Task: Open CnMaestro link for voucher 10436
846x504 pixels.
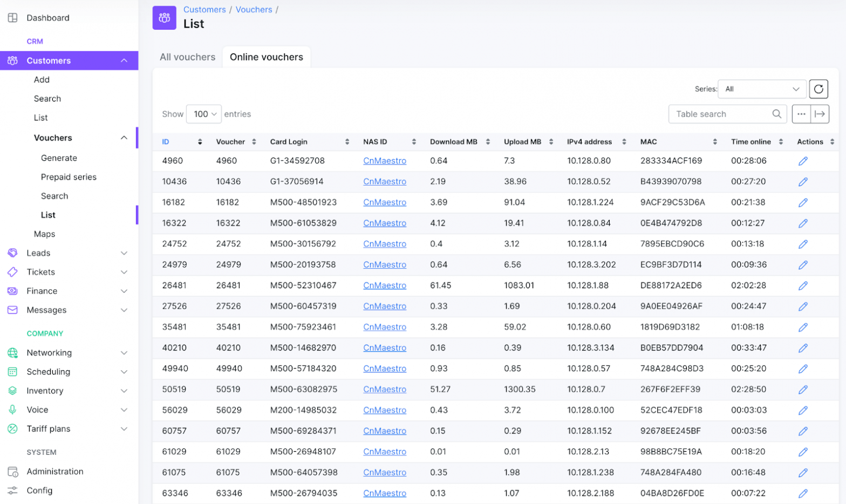Action: point(384,182)
